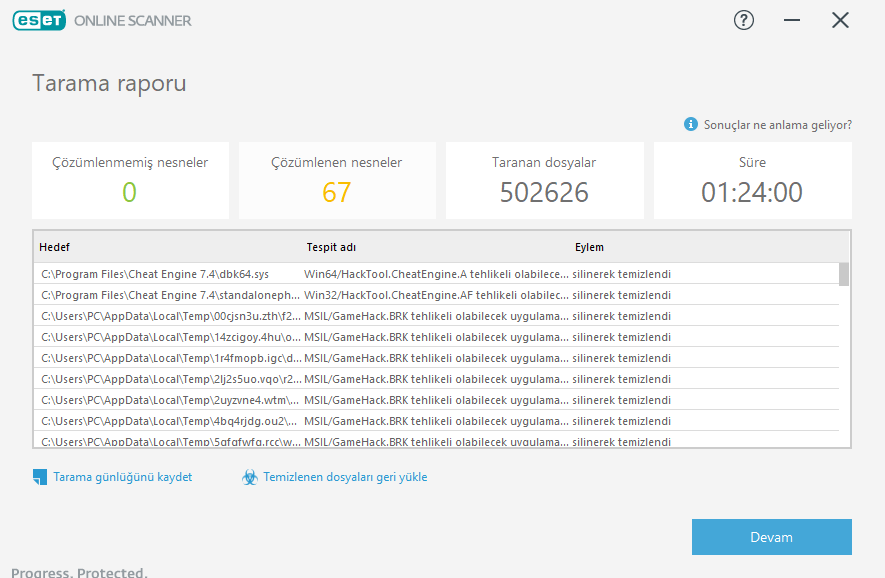Select the Temp\4bq4rjdg.ou2 row

pos(436,421)
